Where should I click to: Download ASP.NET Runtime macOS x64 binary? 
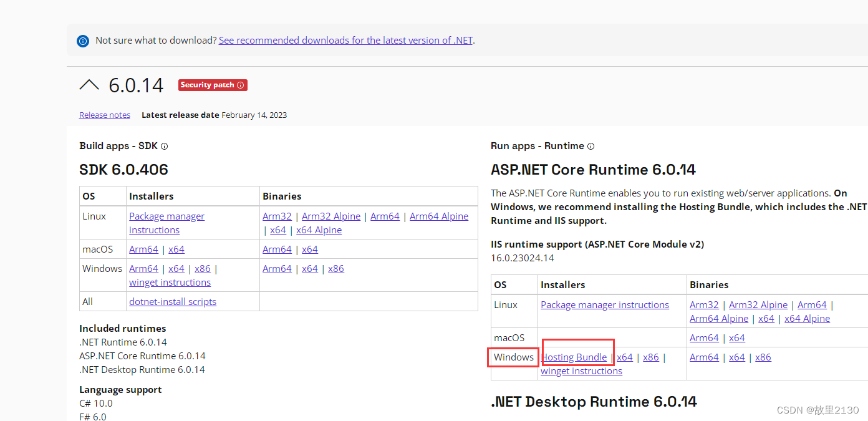point(737,337)
